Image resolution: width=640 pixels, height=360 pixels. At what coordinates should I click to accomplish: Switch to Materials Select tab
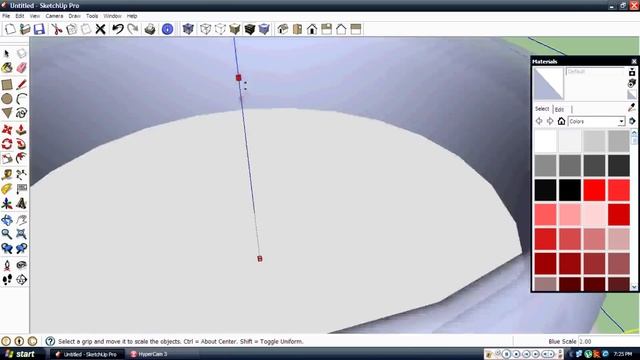pyautogui.click(x=542, y=109)
